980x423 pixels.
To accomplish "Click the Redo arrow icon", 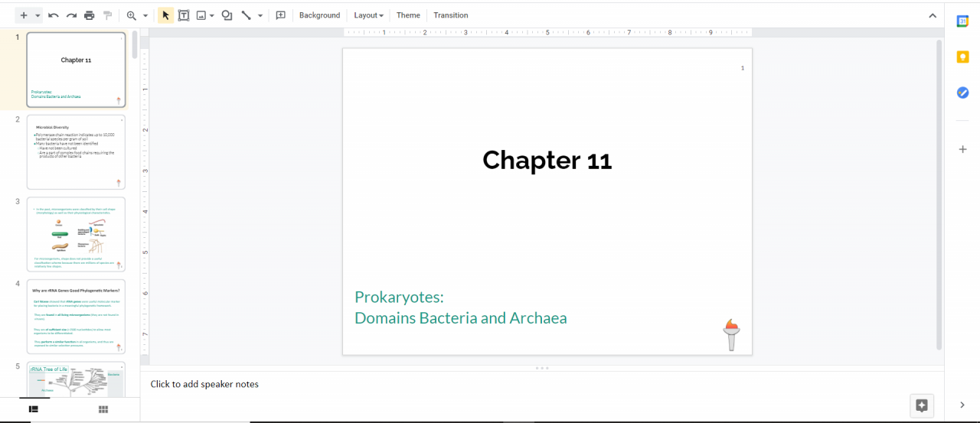I will tap(71, 15).
